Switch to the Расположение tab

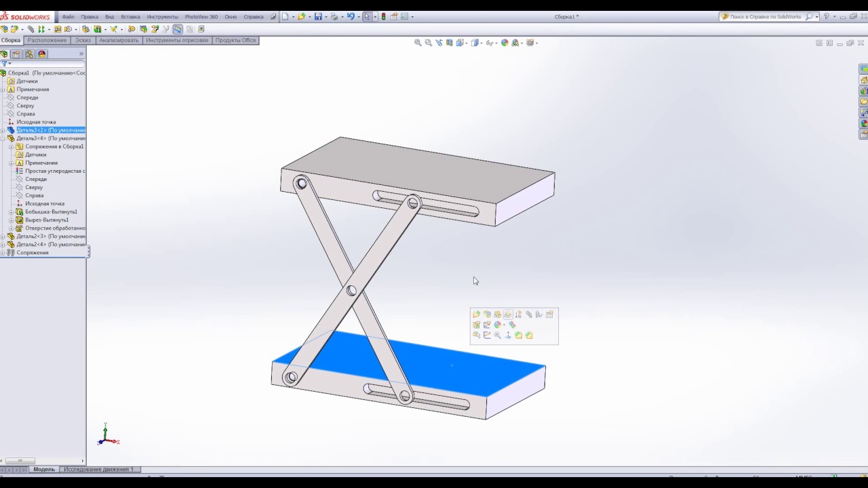coord(47,40)
